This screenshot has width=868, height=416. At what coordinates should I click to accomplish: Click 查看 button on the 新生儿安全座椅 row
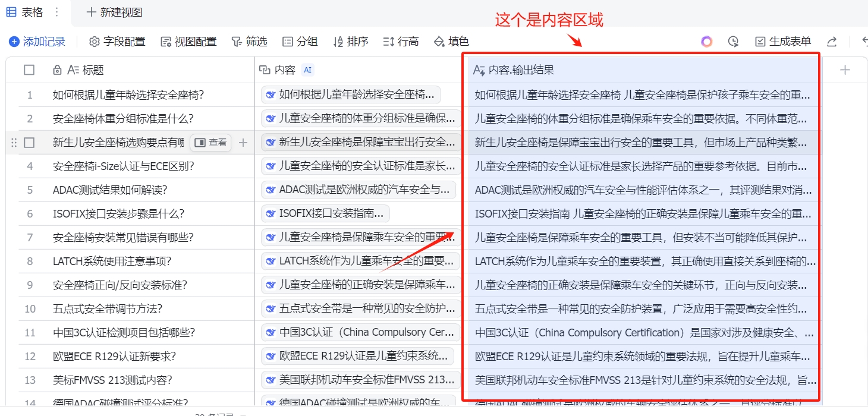click(x=210, y=143)
